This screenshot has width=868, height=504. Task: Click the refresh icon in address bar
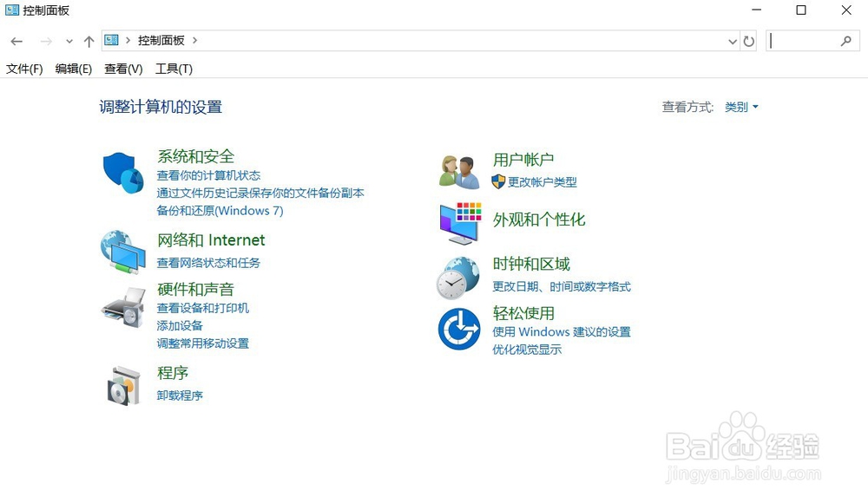749,40
